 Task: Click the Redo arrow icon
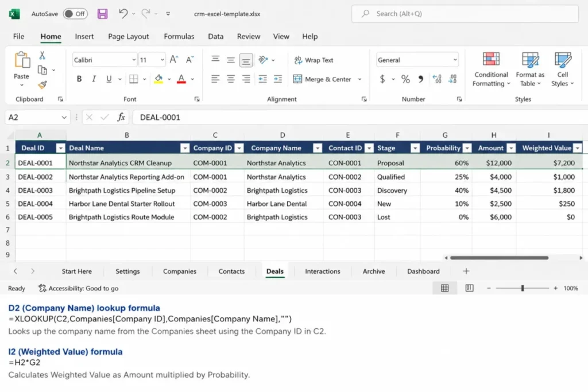145,14
